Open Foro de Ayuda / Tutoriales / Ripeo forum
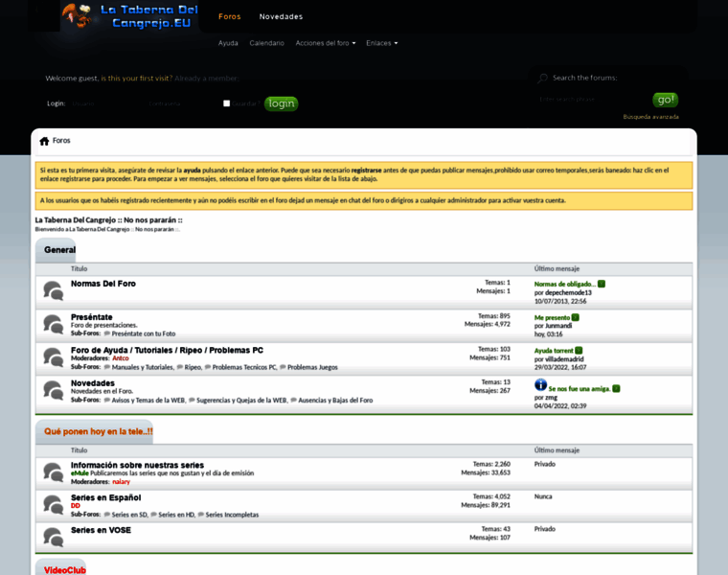The width and height of the screenshot is (728, 575). click(167, 350)
